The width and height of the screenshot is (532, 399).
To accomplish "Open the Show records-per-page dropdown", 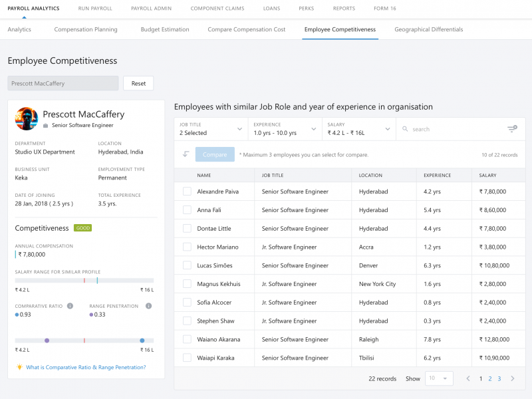I will point(439,378).
